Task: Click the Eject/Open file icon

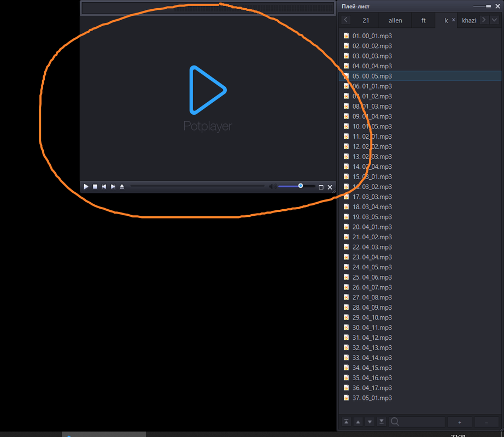Action: 122,187
